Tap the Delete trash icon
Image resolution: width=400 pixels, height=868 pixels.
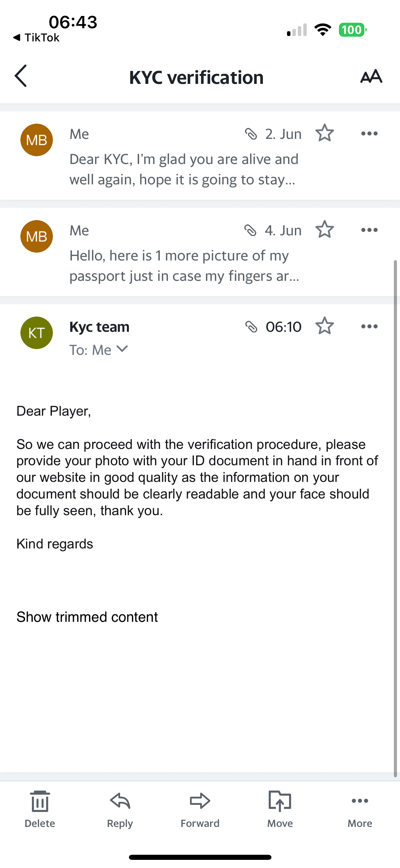point(40,801)
